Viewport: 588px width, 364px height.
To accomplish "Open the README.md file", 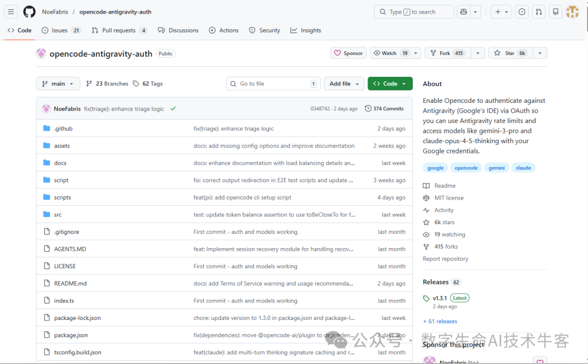I will [x=70, y=283].
